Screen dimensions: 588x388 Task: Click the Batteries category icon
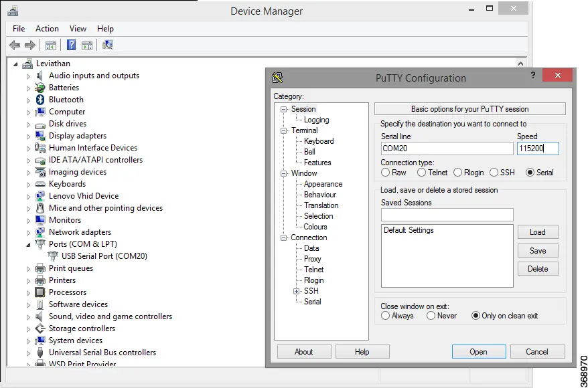click(x=40, y=88)
